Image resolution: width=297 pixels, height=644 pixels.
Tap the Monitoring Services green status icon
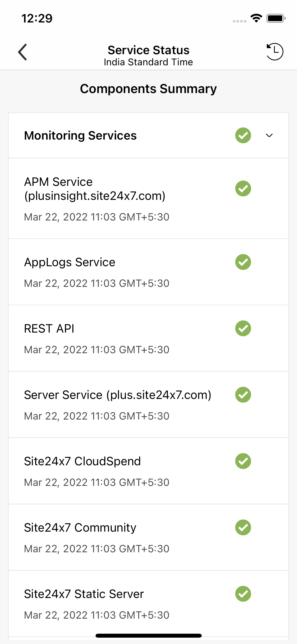point(243,135)
